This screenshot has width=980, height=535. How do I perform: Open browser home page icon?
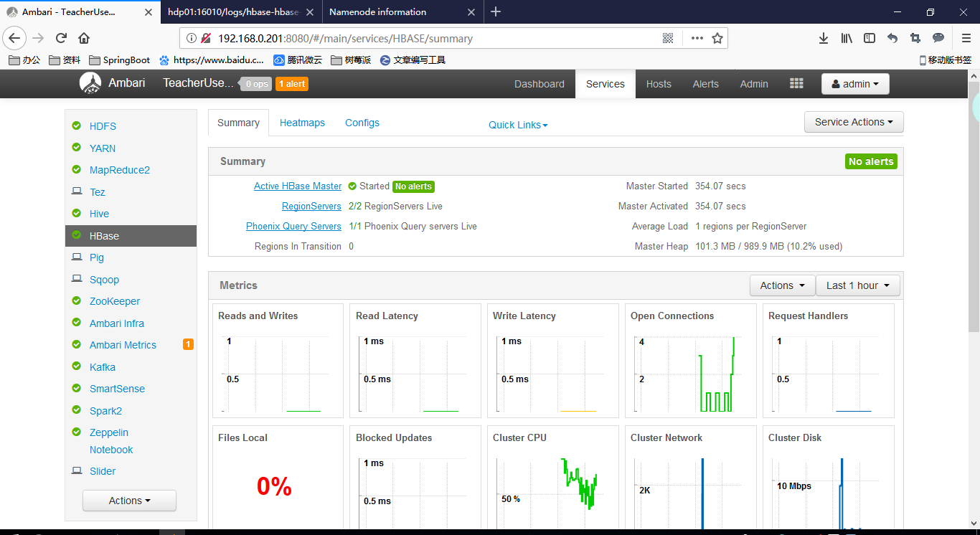pyautogui.click(x=84, y=38)
